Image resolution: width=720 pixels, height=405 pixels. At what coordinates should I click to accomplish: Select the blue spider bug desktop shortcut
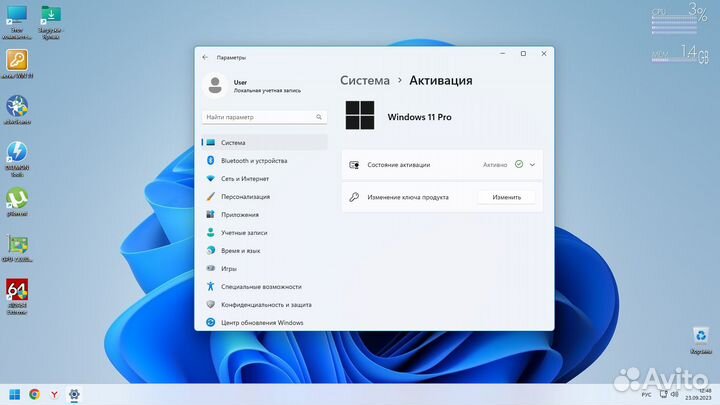17,110
